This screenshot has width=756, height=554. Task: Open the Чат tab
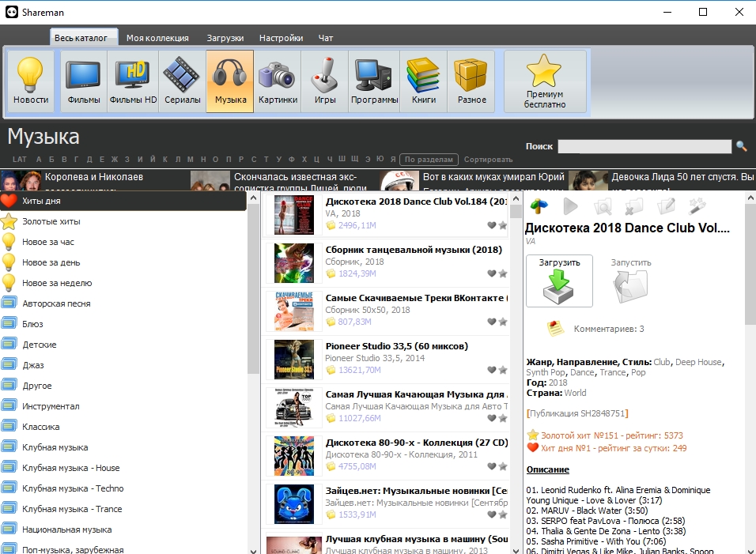tap(326, 38)
